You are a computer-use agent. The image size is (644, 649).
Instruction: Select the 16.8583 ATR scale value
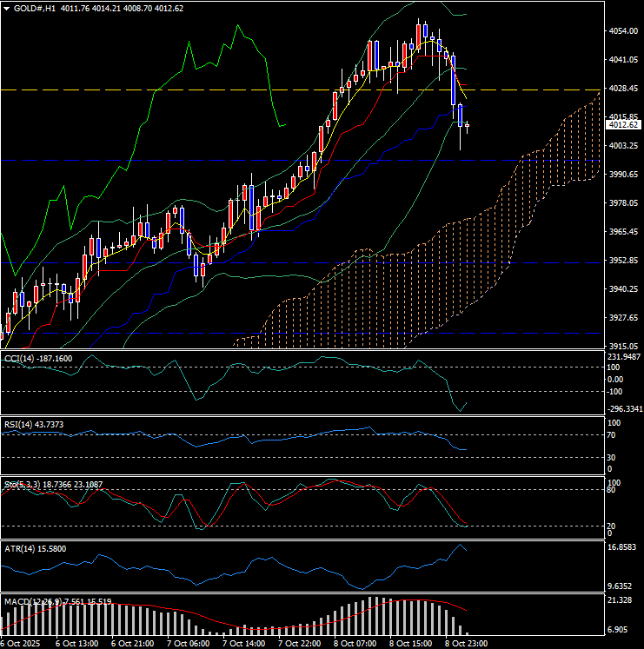[624, 548]
